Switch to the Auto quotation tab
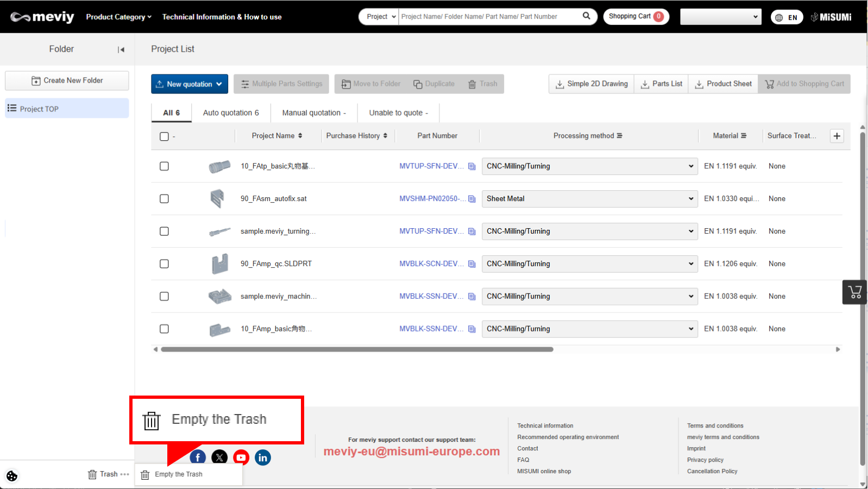 [231, 113]
